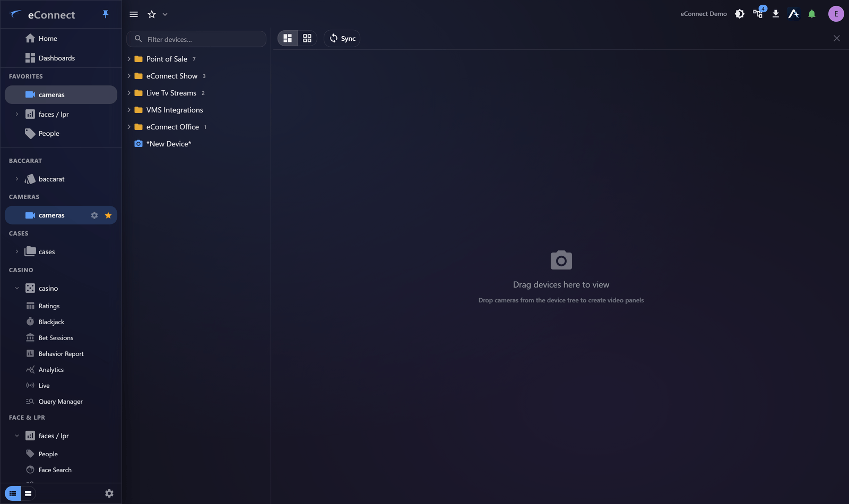Viewport: 849px width, 504px height.
Task: Open Ratings under casino
Action: coord(61,306)
